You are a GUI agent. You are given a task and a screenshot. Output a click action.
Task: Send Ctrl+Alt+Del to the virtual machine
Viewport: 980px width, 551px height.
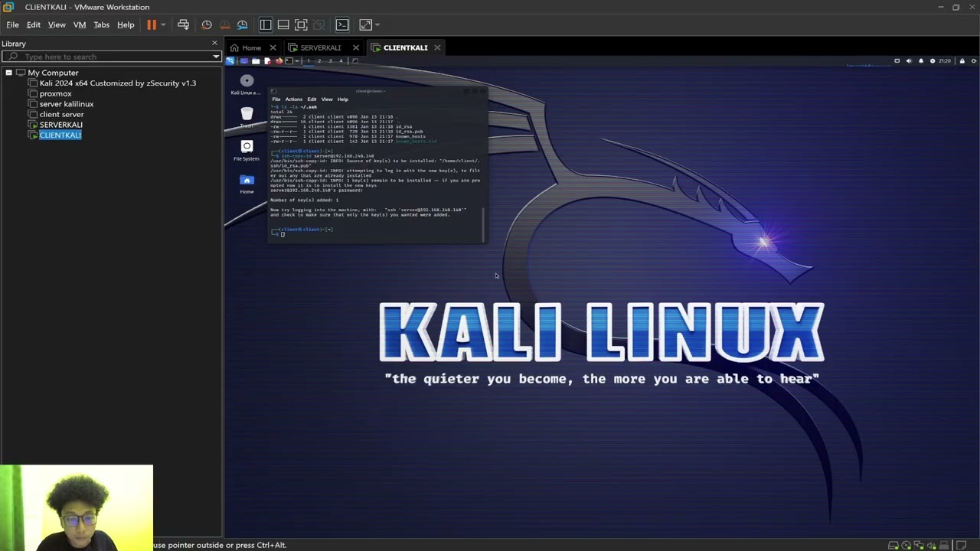tap(183, 24)
